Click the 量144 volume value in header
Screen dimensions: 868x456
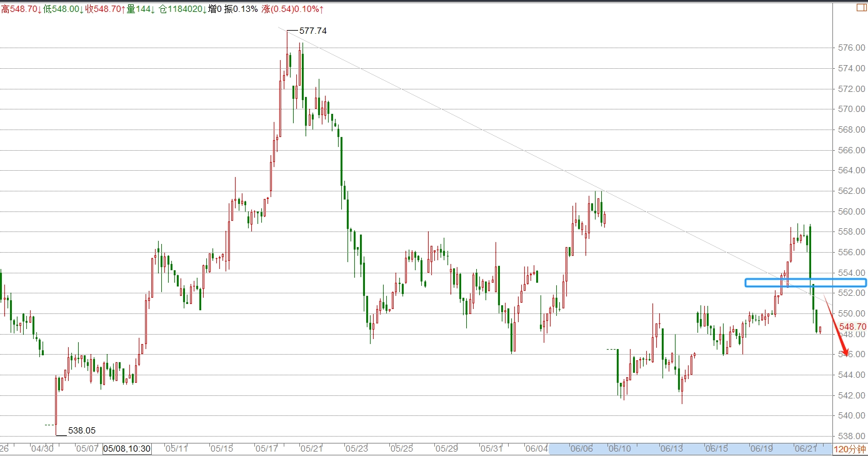pyautogui.click(x=141, y=9)
